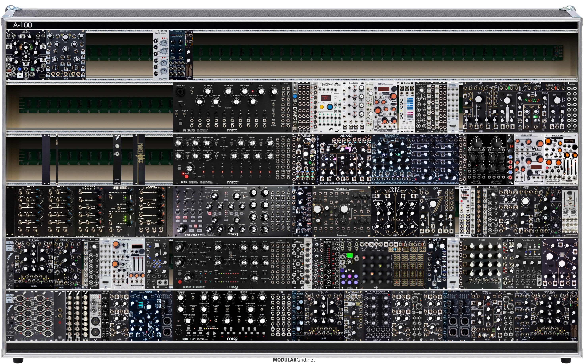Viewport: 588px width, 364px height.
Task: Select the Quad Mix module
Action: [151, 211]
